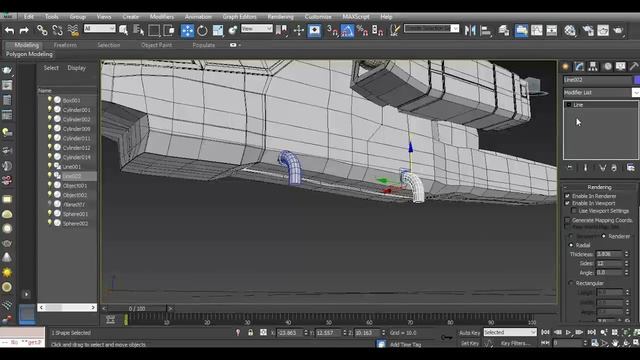The height and width of the screenshot is (360, 640).
Task: Click the Mirror tool icon
Action: (x=470, y=30)
